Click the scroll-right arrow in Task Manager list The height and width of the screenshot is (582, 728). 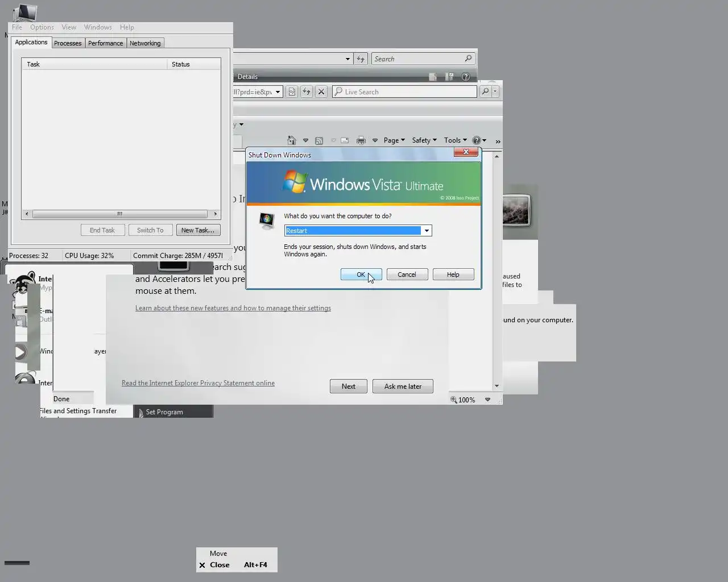pyautogui.click(x=215, y=214)
